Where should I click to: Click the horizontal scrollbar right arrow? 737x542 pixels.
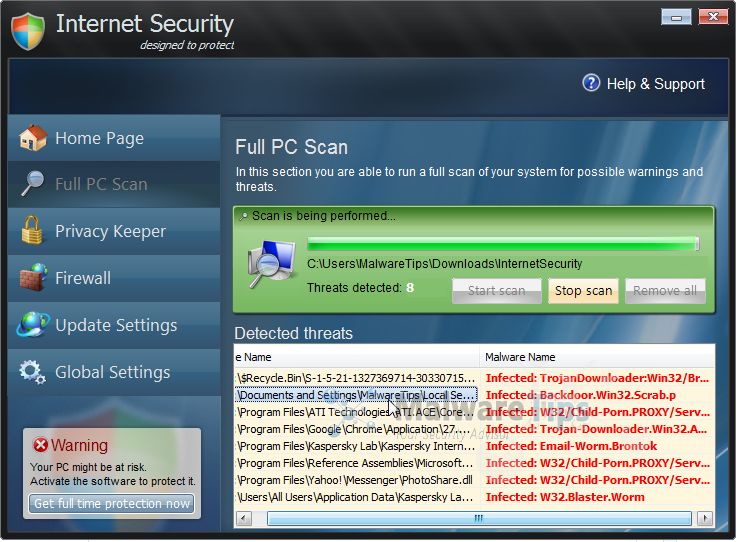pos(706,519)
